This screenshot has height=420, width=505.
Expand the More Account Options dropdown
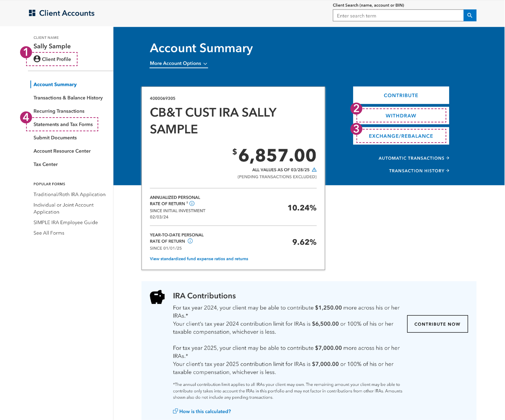[178, 63]
